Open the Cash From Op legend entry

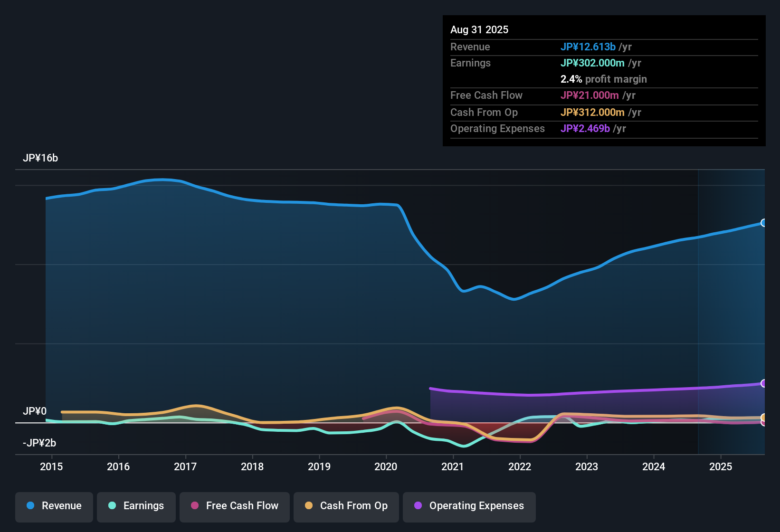coord(346,506)
